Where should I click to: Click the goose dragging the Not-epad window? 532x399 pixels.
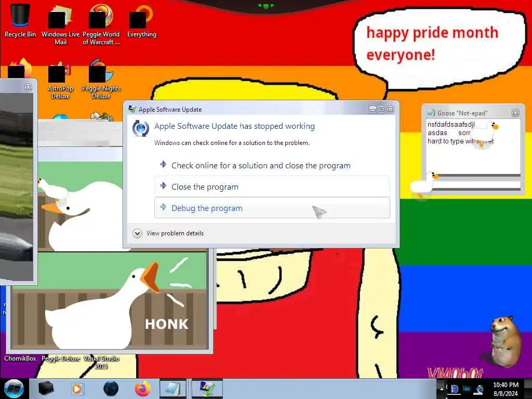tap(424, 185)
